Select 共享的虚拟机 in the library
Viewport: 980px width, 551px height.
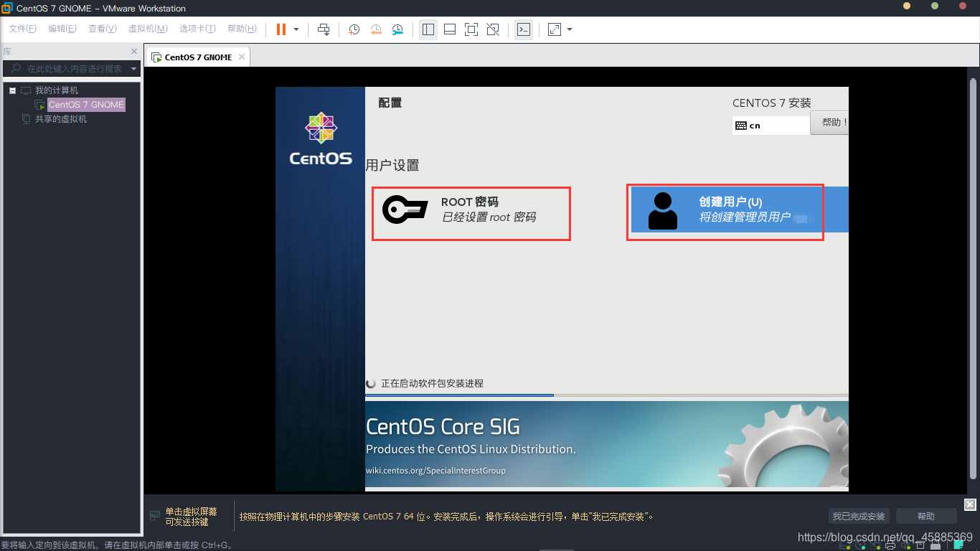point(61,119)
